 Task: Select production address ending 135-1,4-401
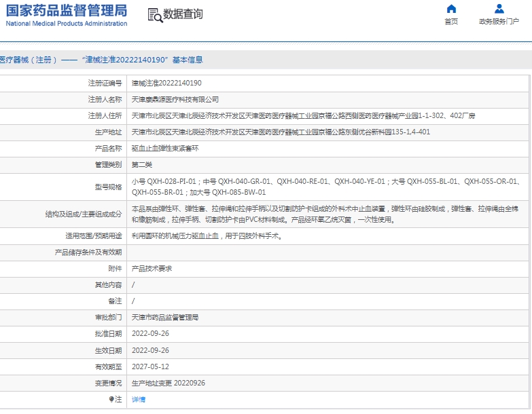[281, 132]
